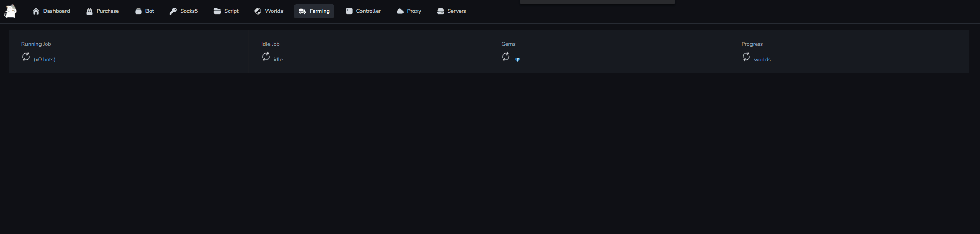980x234 pixels.
Task: Click the "Running Job" card heading
Action: [36, 44]
